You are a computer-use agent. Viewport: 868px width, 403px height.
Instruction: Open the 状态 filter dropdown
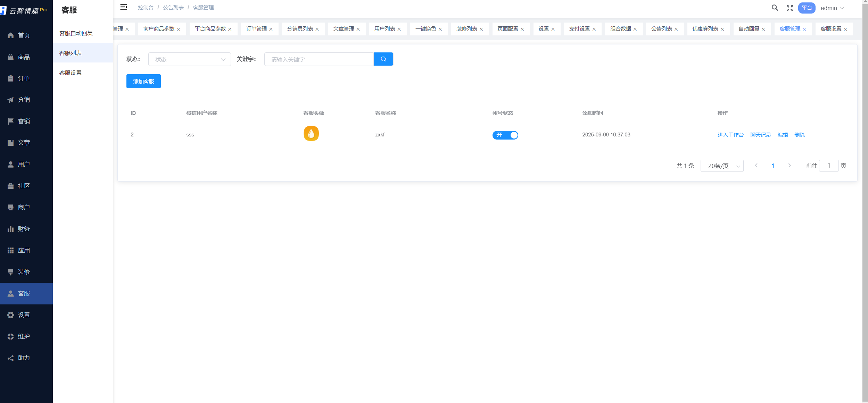coord(189,59)
